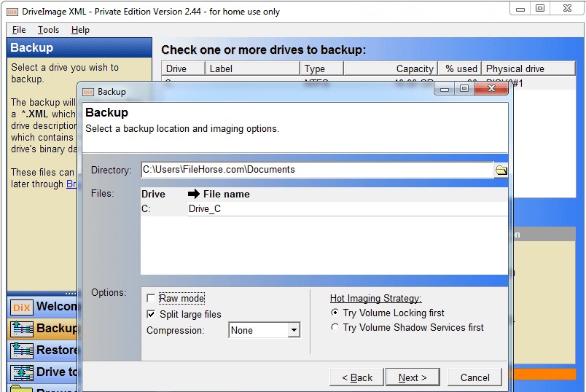Click the Restore sidebar icon
This screenshot has width=586, height=392.
tap(22, 350)
